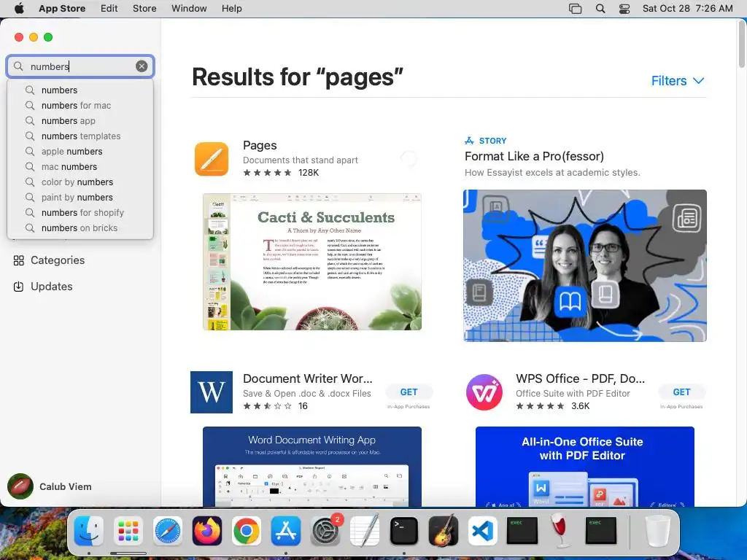Open "Format Like a Pro(fessor)" story title
The image size is (747, 560).
(x=534, y=156)
